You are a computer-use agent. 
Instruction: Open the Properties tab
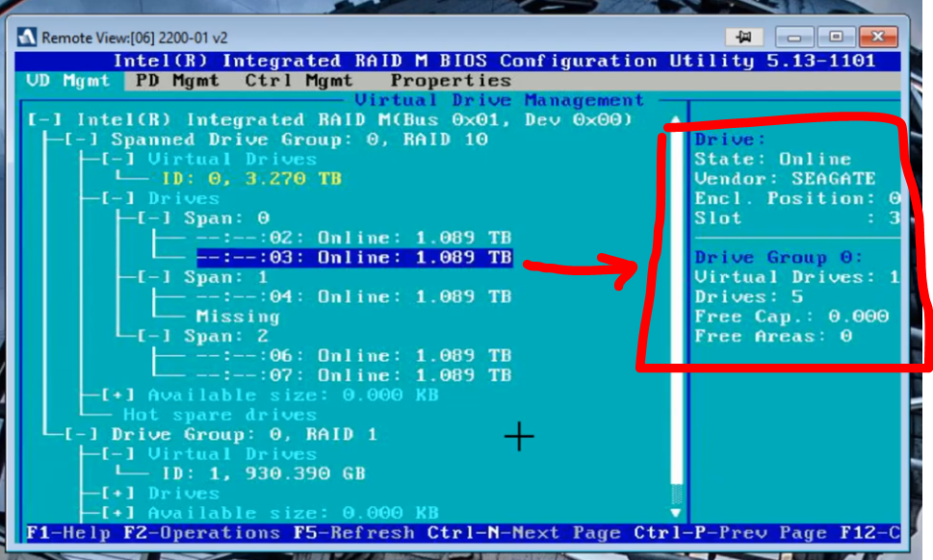pos(451,81)
